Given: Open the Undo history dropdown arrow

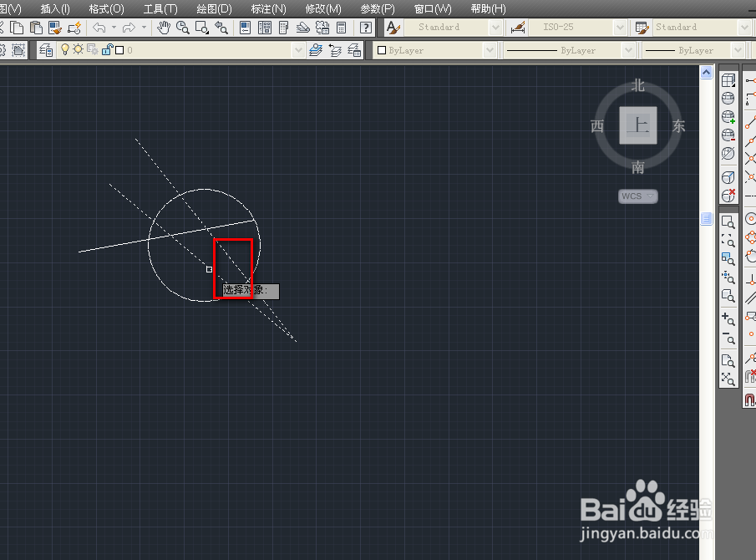Looking at the screenshot, I should point(114,28).
